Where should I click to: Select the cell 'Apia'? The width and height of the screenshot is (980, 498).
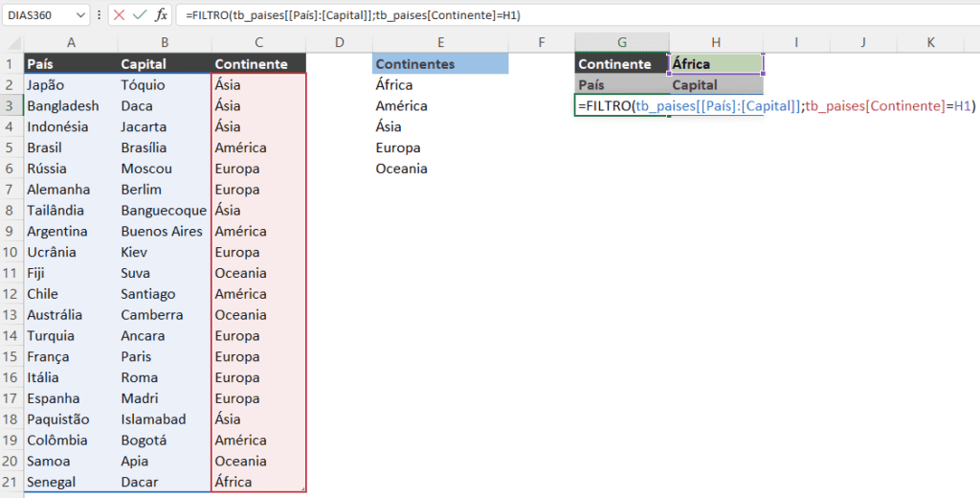click(x=165, y=461)
